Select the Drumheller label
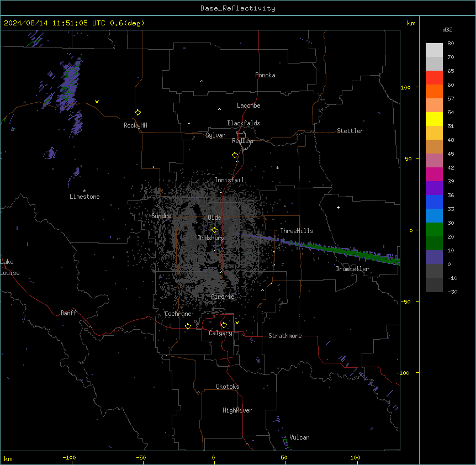The image size is (476, 465). point(352,269)
